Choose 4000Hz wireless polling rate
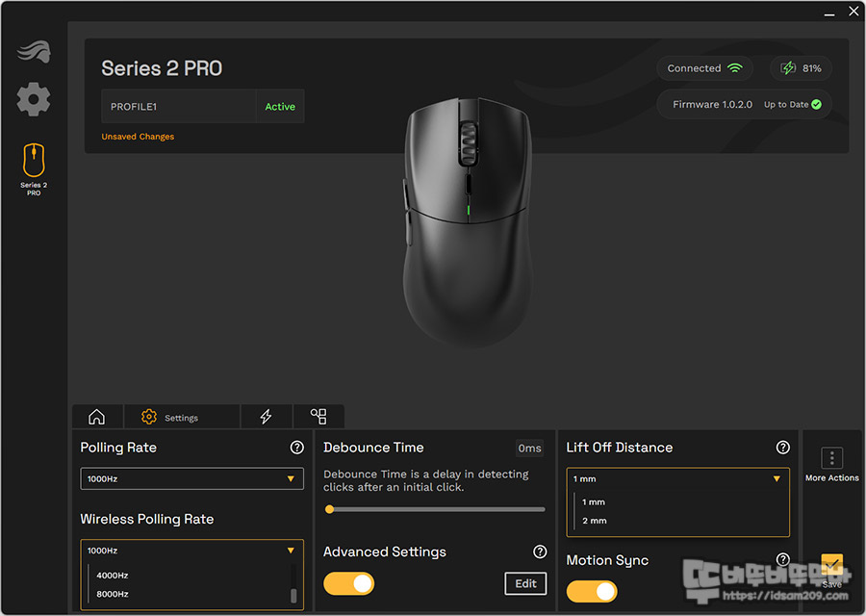The height and width of the screenshot is (616, 866). point(113,576)
